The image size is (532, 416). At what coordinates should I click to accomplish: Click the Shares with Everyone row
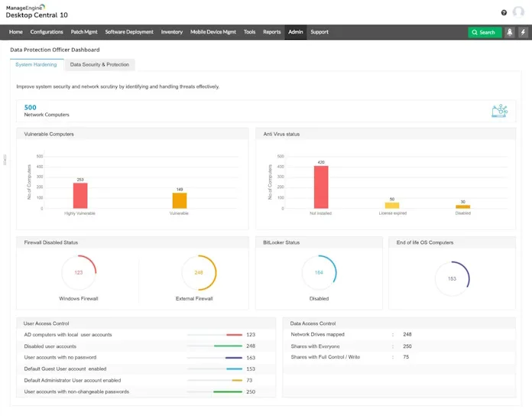coord(399,346)
